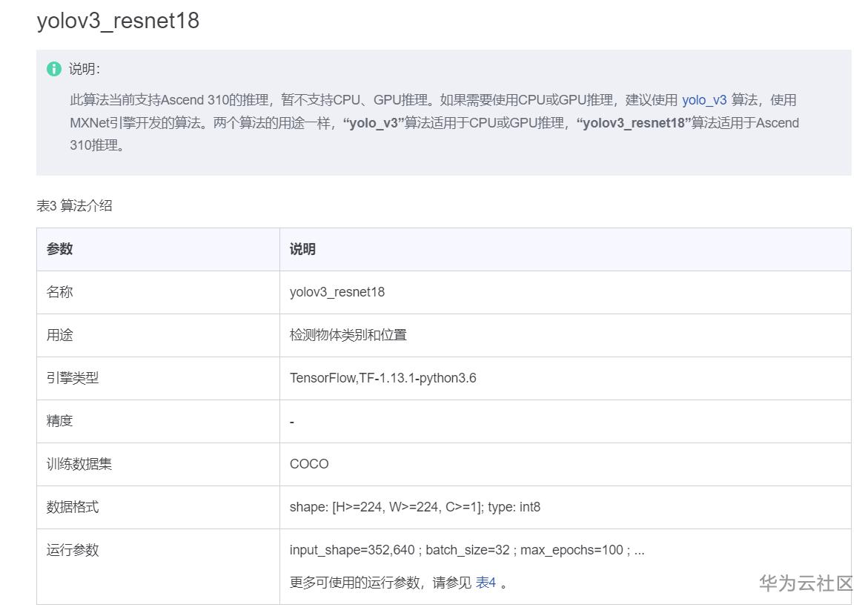Select the 检测物体类别和位置 description cell
This screenshot has height=613, width=868.
[348, 335]
